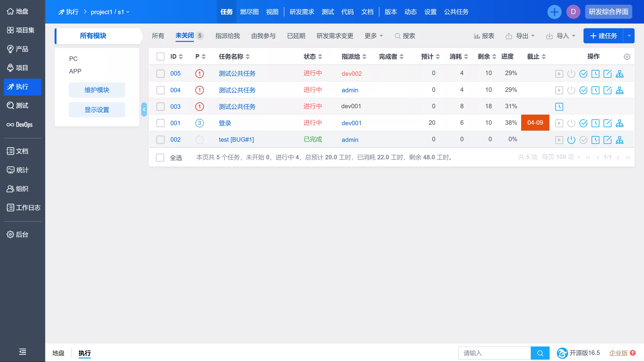644x362 pixels.
Task: Click the 请输入 search input field
Action: click(x=494, y=353)
